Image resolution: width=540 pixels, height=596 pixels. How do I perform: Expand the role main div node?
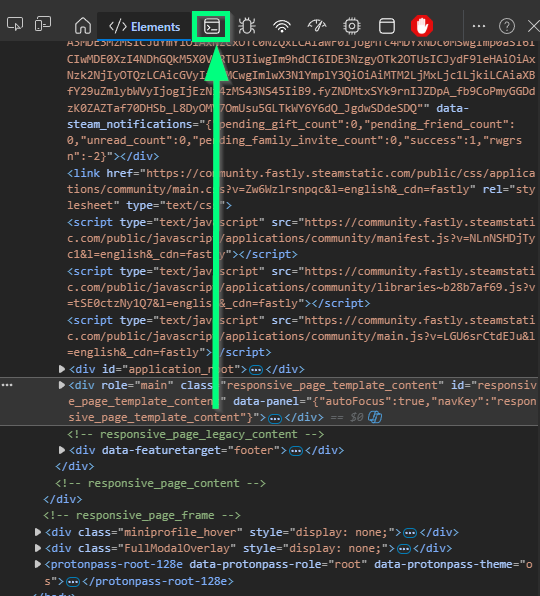61,385
